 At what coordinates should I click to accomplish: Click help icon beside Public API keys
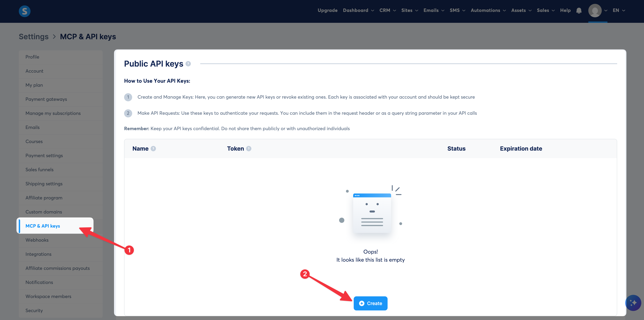pos(188,64)
